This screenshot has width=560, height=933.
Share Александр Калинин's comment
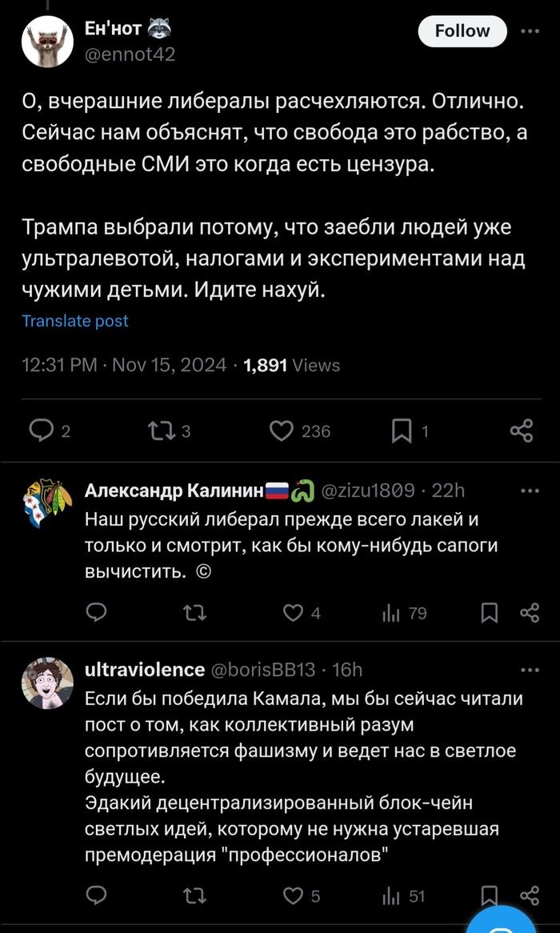point(529,613)
